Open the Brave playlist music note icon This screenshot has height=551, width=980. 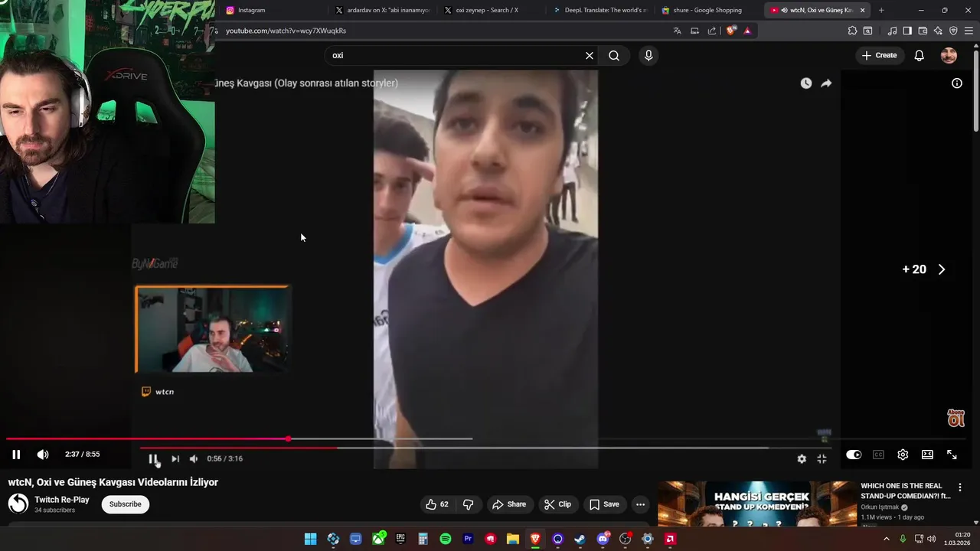coord(892,31)
